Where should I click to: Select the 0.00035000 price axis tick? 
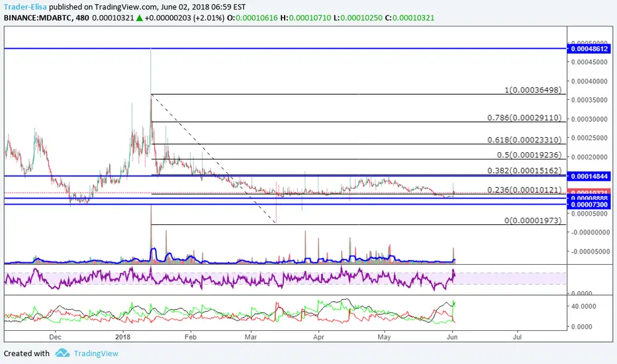[589, 100]
